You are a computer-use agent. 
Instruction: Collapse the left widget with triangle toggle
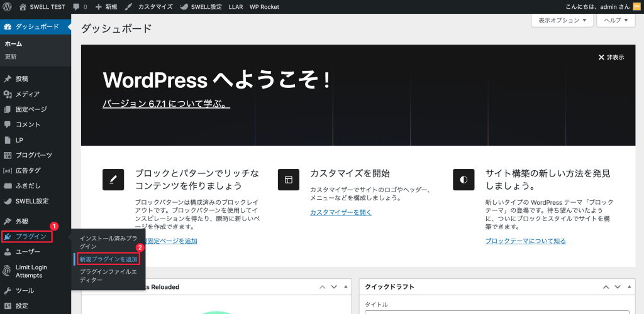345,287
